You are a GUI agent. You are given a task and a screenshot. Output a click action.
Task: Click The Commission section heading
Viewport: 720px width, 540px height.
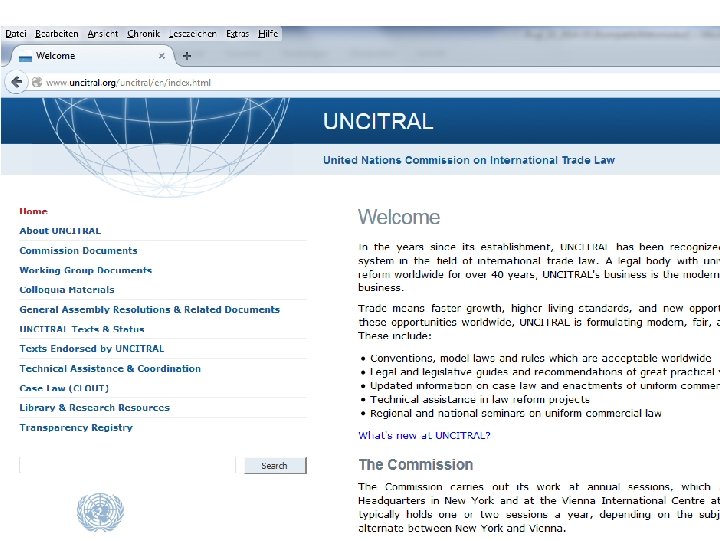[x=416, y=465]
